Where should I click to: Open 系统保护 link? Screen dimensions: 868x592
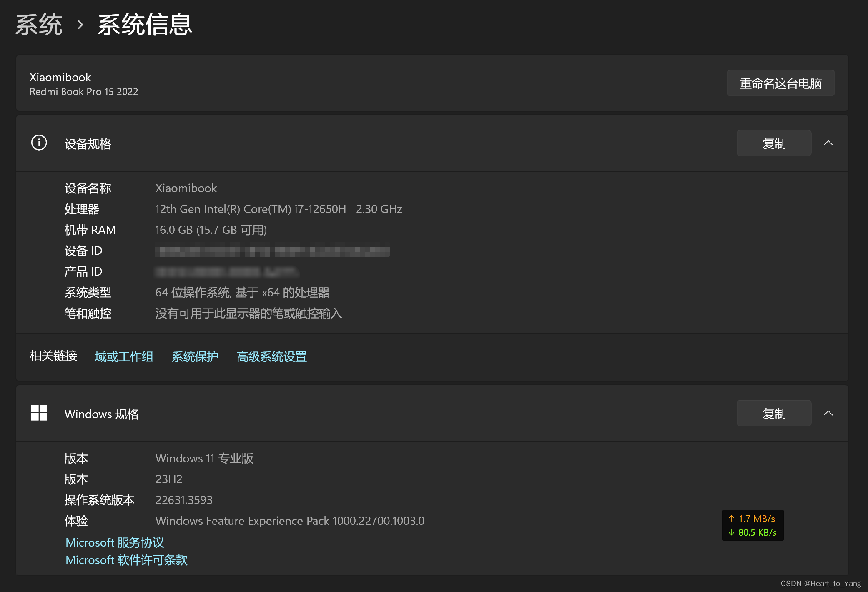coord(195,356)
